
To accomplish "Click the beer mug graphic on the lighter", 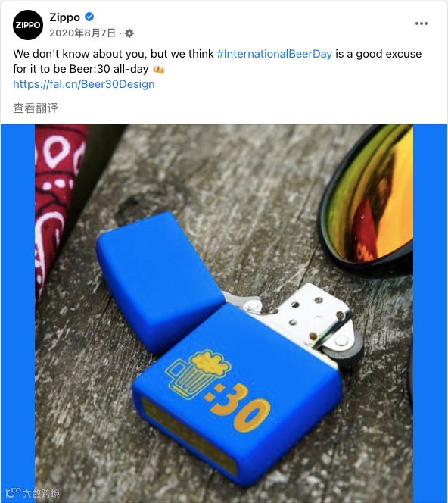I will coord(197,373).
